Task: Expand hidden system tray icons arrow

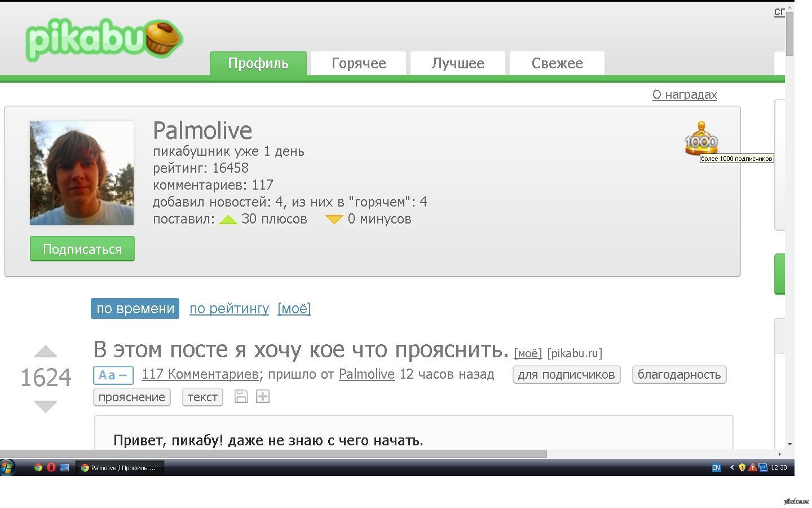Action: click(x=732, y=467)
